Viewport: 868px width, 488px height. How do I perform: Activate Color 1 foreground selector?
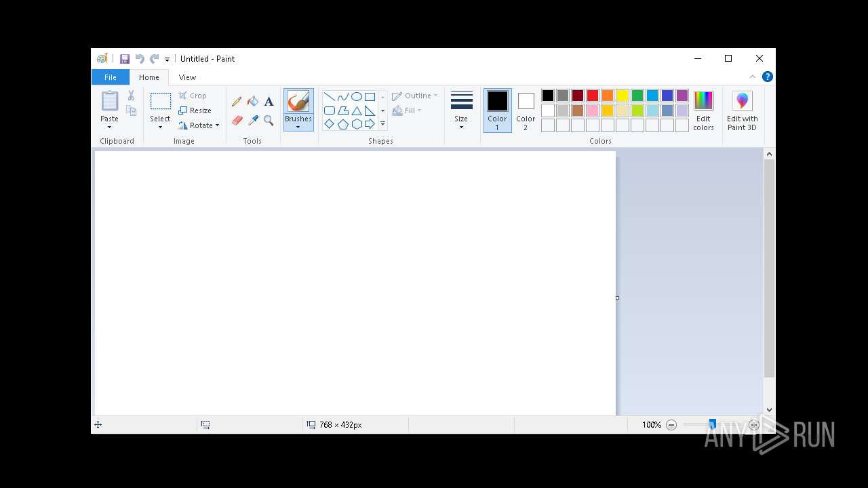(x=497, y=111)
